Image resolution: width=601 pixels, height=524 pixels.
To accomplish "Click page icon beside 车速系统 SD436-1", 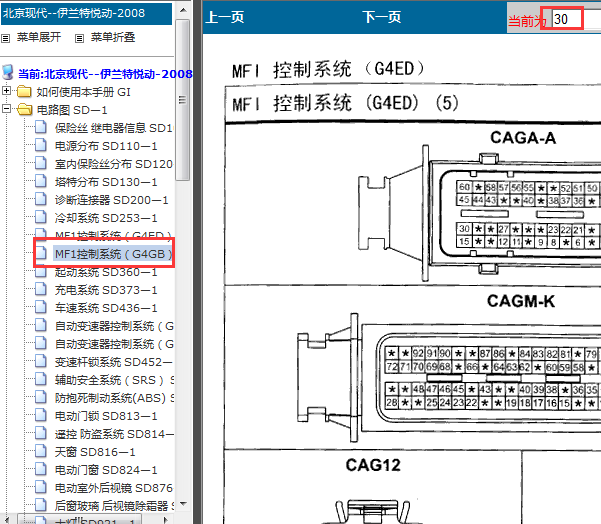I will pyautogui.click(x=41, y=307).
